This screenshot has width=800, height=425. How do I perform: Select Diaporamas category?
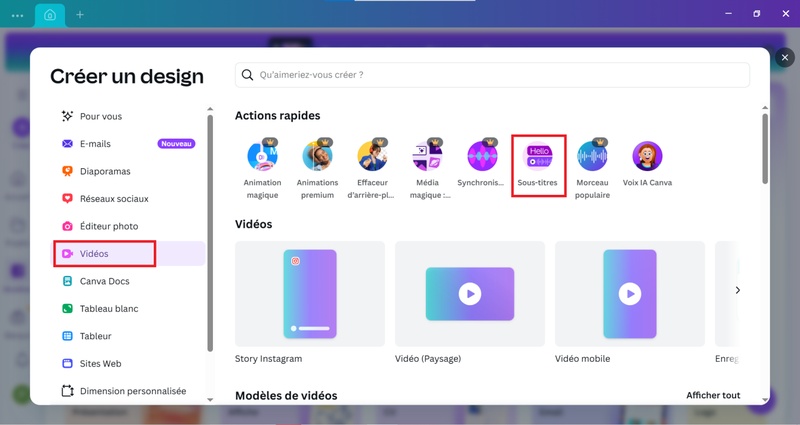point(129,171)
